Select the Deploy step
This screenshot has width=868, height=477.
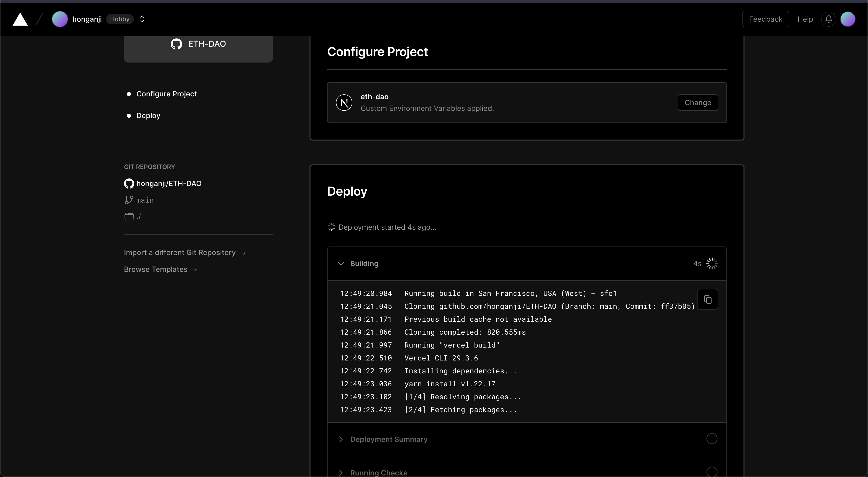pos(148,116)
